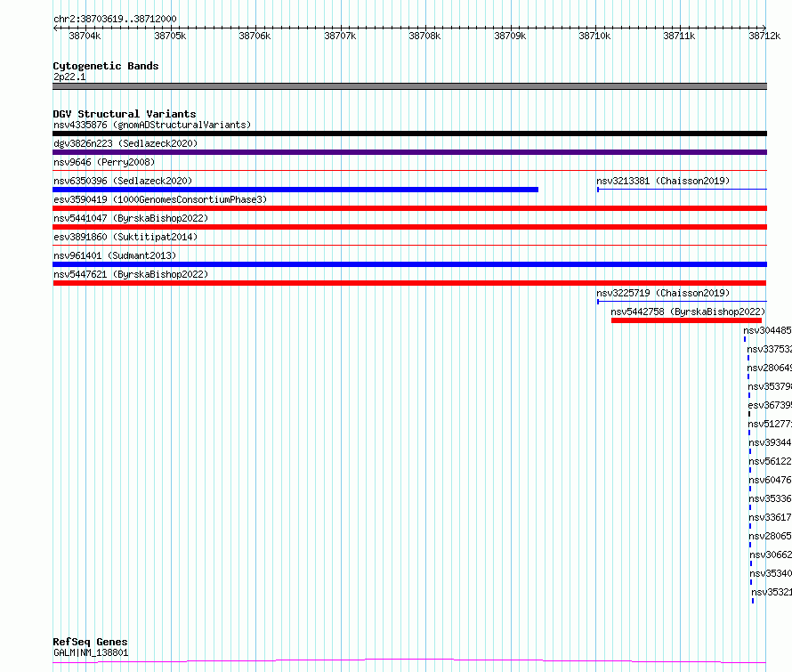The image size is (792, 672).
Task: Click variant label starting nsv35336
Action: [771, 498]
